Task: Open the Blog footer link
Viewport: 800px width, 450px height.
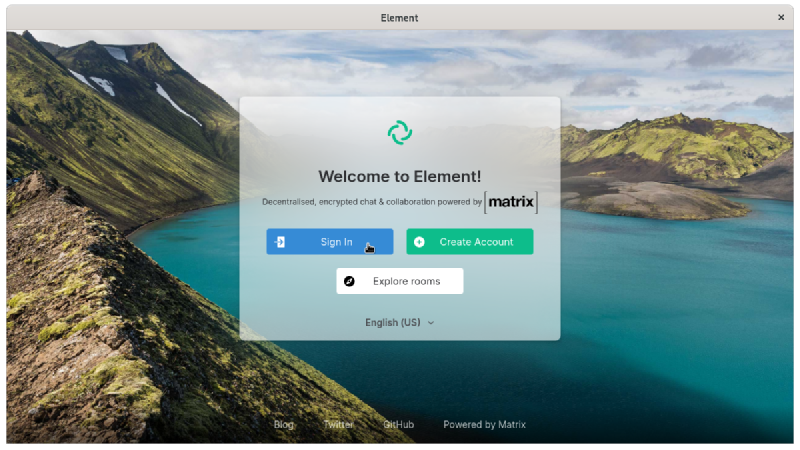Action: coord(284,424)
